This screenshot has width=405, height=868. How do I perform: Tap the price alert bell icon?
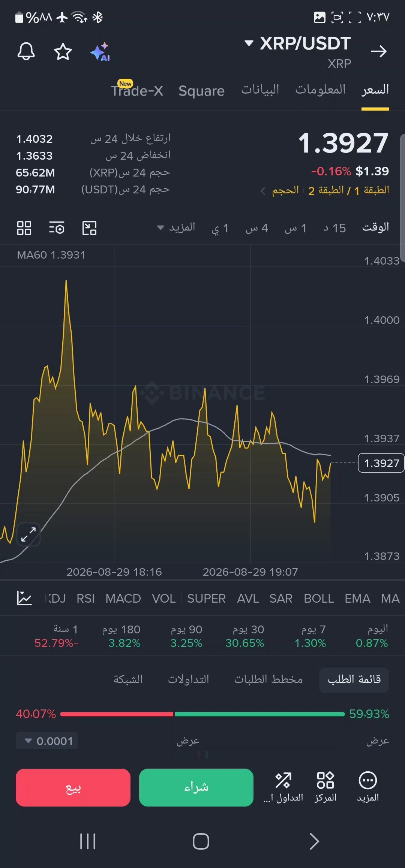click(x=26, y=51)
